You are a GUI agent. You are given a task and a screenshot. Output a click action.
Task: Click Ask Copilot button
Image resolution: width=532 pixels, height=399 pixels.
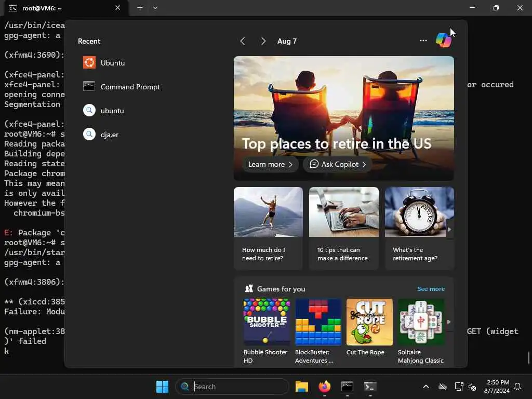coord(337,164)
